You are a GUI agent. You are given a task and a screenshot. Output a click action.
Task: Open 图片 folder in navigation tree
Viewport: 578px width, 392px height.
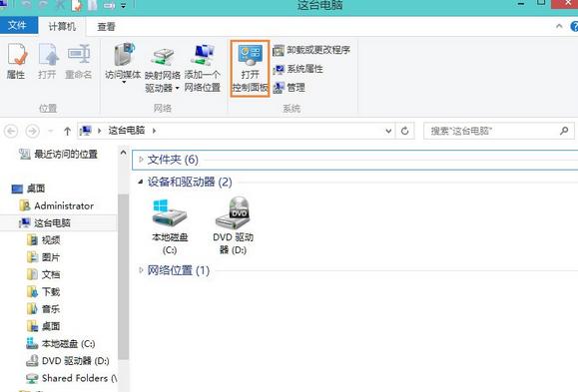(44, 257)
